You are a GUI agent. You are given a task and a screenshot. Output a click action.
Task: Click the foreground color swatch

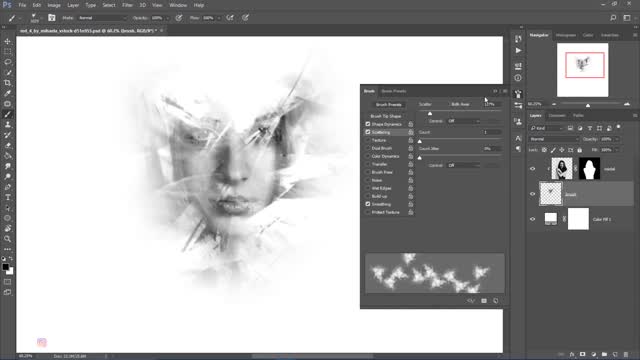[x=5, y=267]
